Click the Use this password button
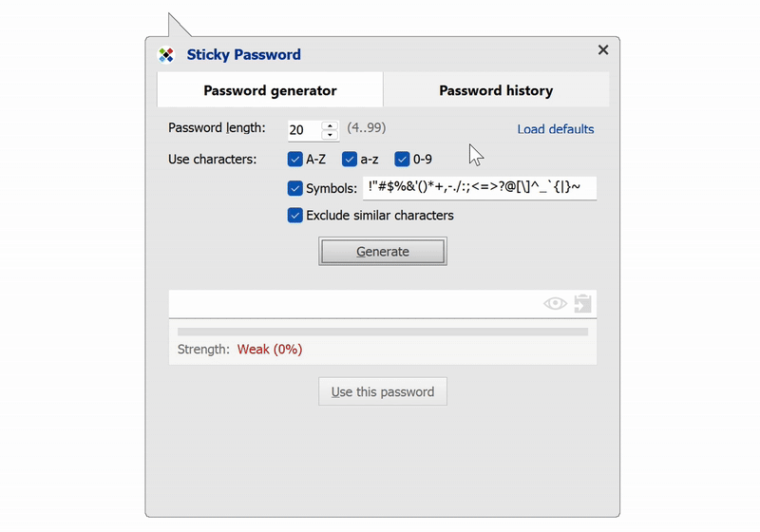 pyautogui.click(x=382, y=391)
